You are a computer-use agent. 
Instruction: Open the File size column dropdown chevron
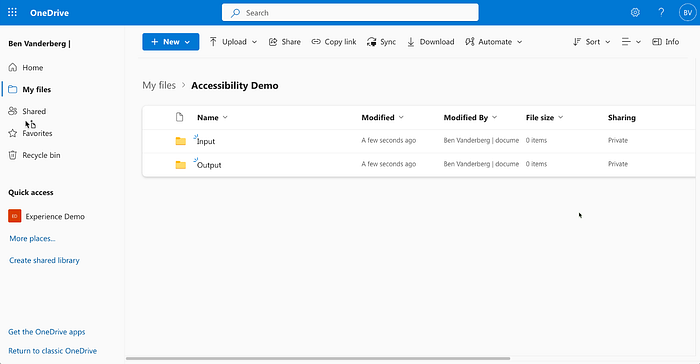pos(560,117)
